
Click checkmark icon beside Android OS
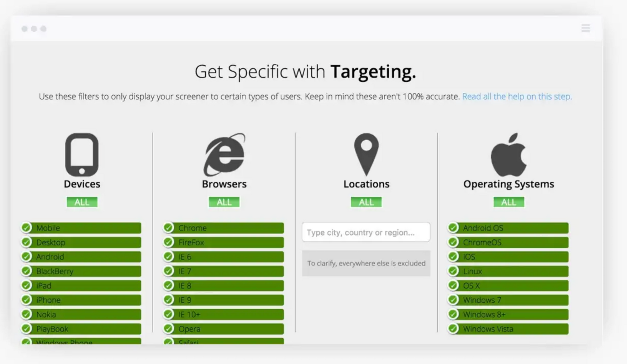point(453,228)
